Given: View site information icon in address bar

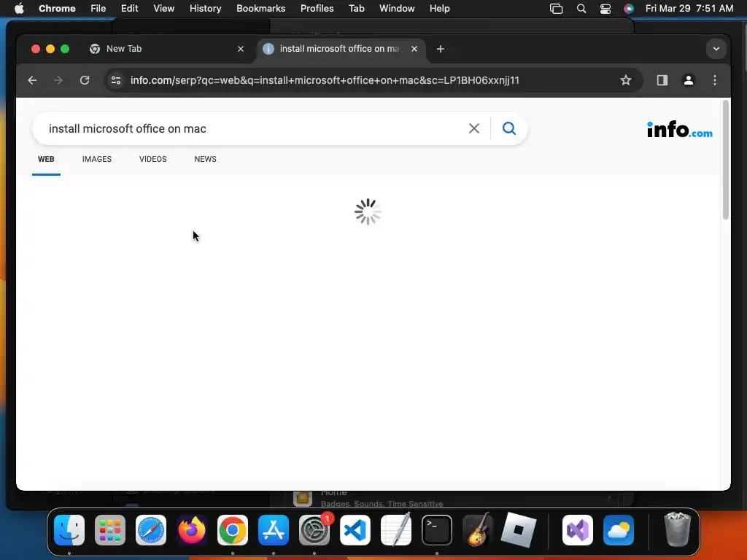Looking at the screenshot, I should tap(116, 80).
